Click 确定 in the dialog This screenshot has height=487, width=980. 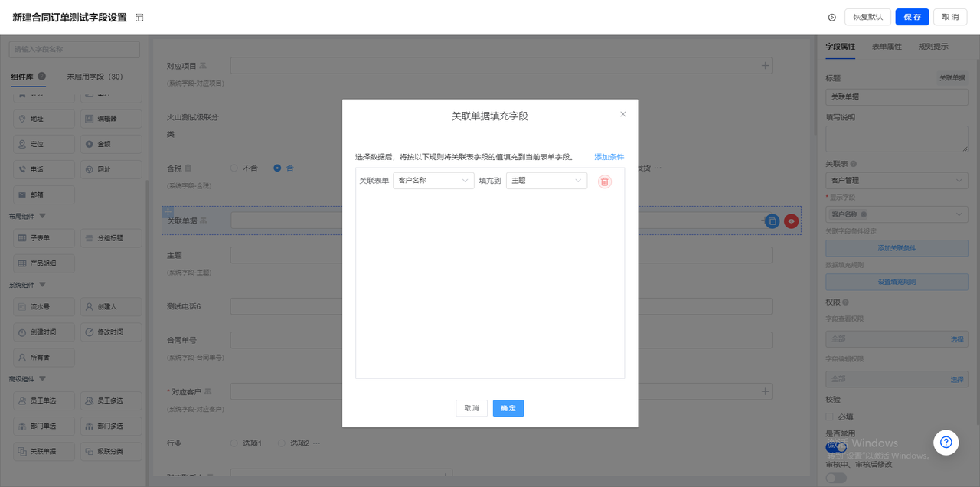pos(508,408)
